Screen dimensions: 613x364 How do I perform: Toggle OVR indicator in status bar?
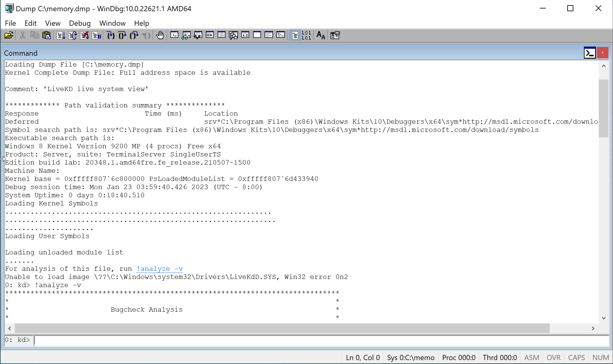[554, 357]
